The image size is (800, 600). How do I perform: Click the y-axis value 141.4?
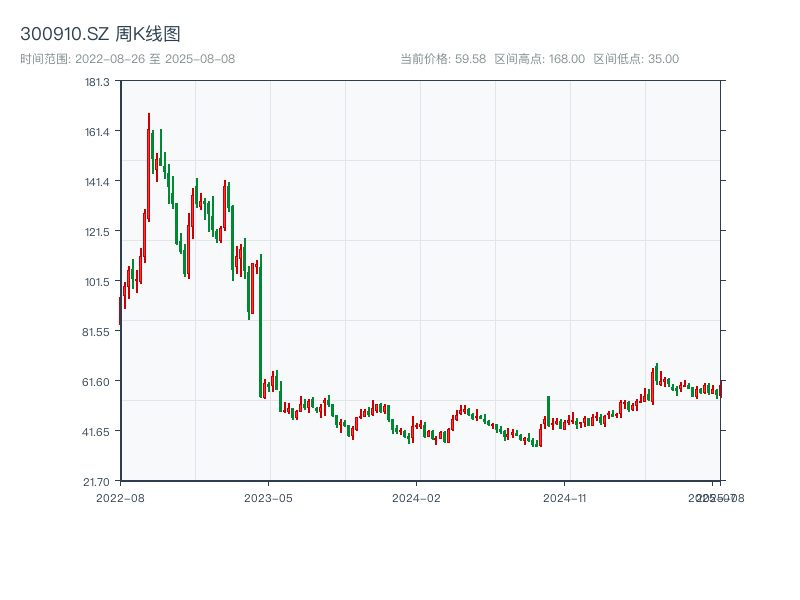(97, 182)
